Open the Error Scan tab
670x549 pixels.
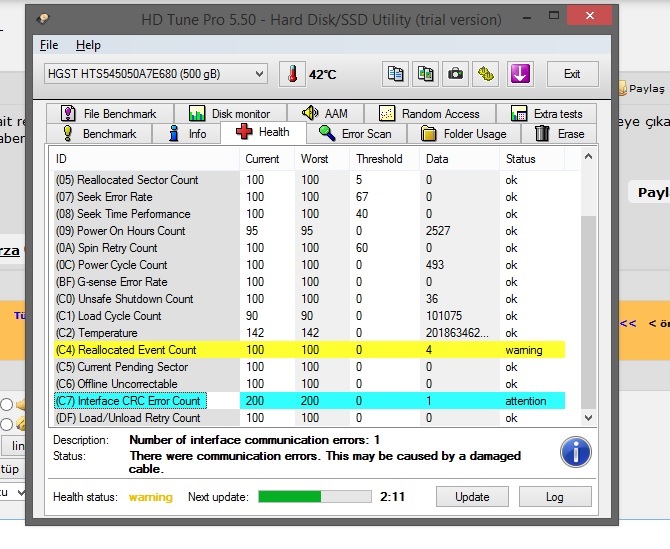[356, 134]
